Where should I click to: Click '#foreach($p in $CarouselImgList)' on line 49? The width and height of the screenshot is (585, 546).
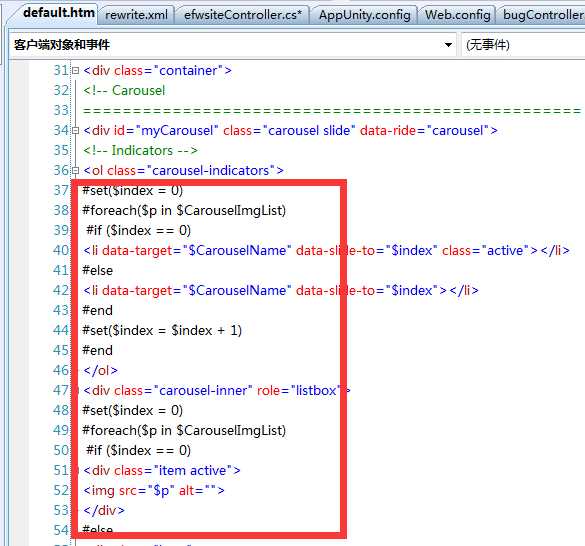[x=184, y=430]
